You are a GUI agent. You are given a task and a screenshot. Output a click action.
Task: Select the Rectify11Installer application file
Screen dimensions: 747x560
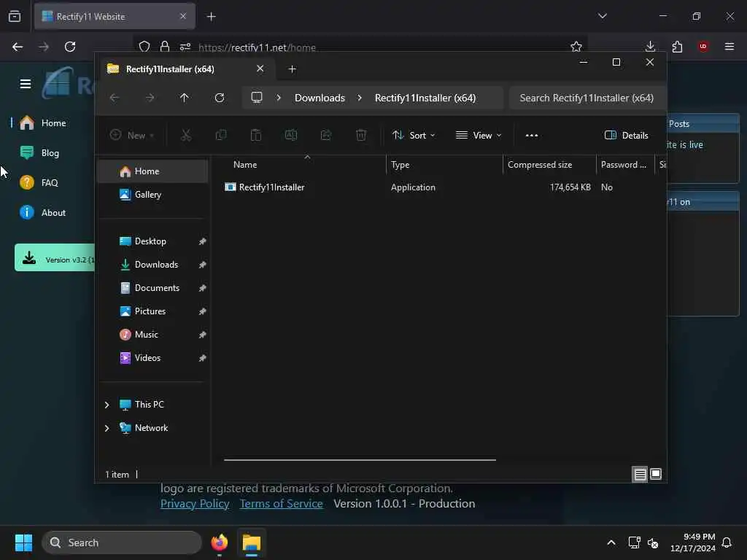pos(271,187)
